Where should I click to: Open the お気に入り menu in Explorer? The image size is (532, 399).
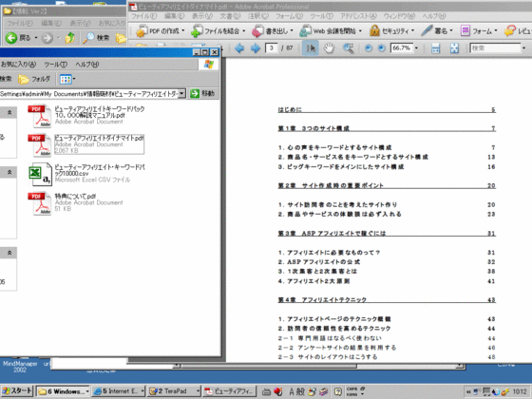coord(18,65)
